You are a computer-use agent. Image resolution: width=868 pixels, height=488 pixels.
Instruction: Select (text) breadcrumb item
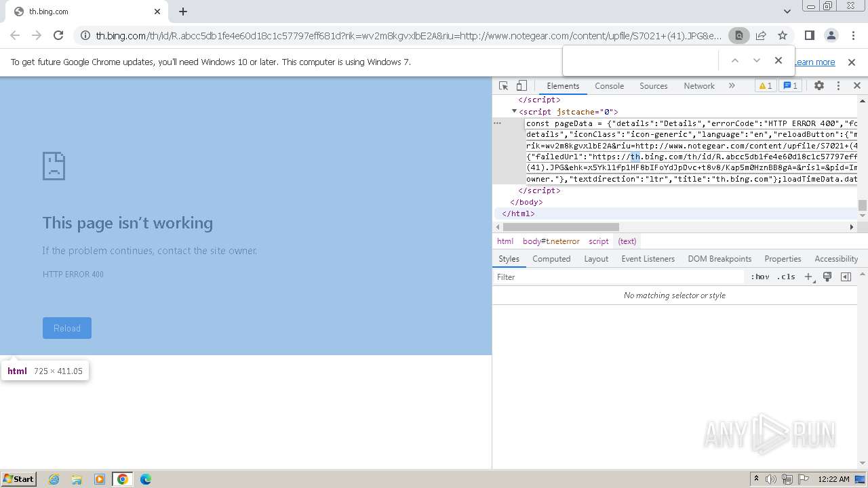click(627, 241)
